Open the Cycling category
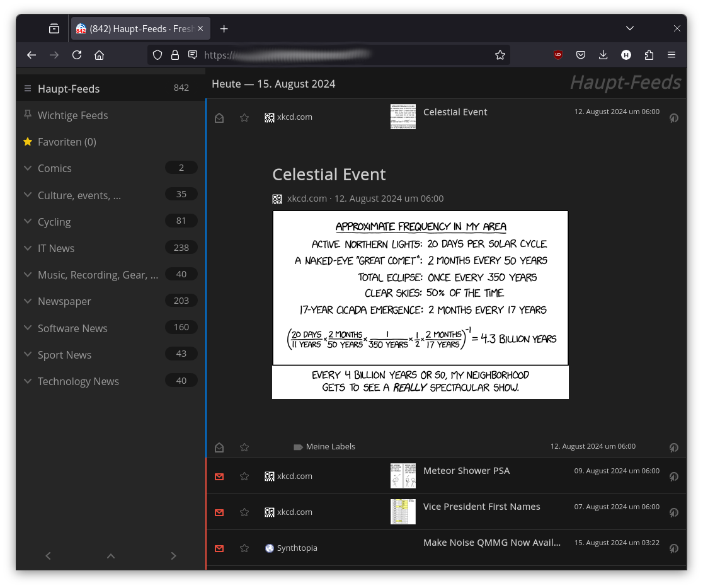The height and width of the screenshot is (588, 703). [54, 222]
